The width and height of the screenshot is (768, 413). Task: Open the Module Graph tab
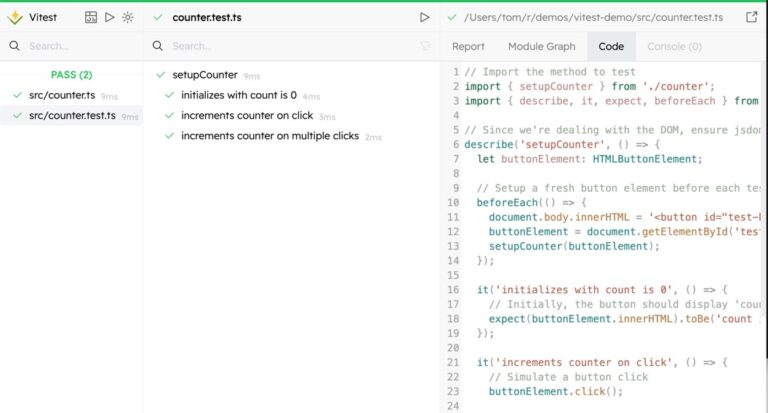[541, 46]
